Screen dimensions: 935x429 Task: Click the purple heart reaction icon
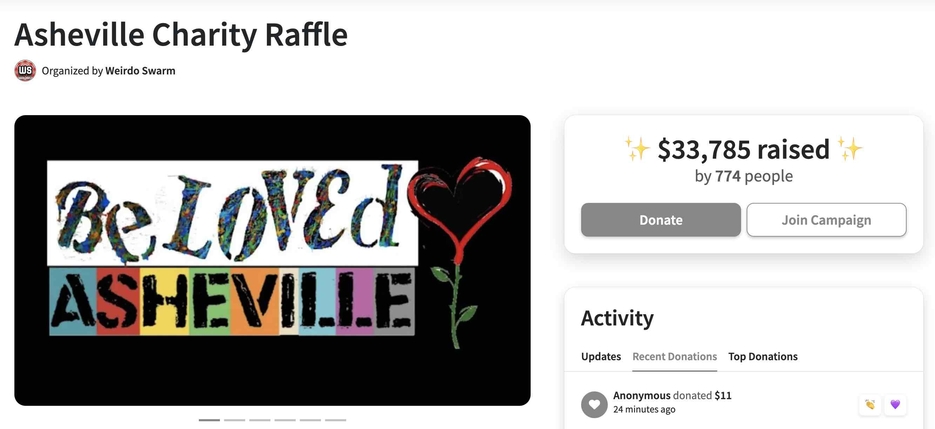click(x=895, y=405)
